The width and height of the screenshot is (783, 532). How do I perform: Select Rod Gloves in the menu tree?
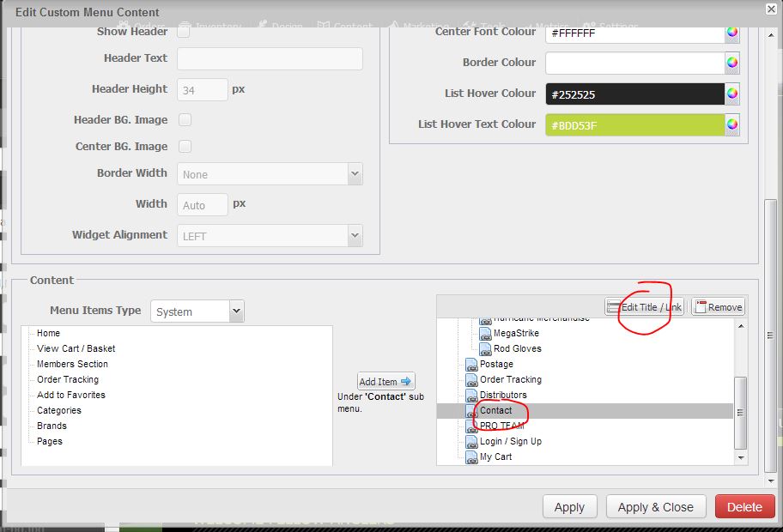(x=518, y=348)
